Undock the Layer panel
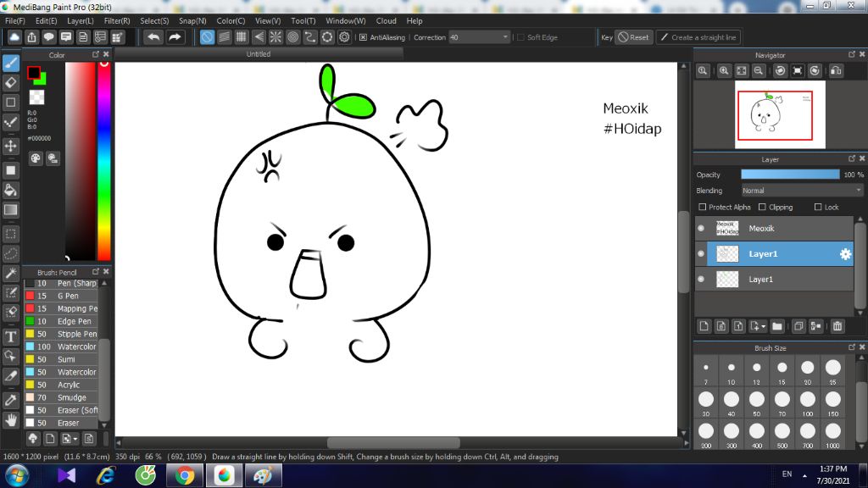The image size is (868, 488). pyautogui.click(x=852, y=158)
